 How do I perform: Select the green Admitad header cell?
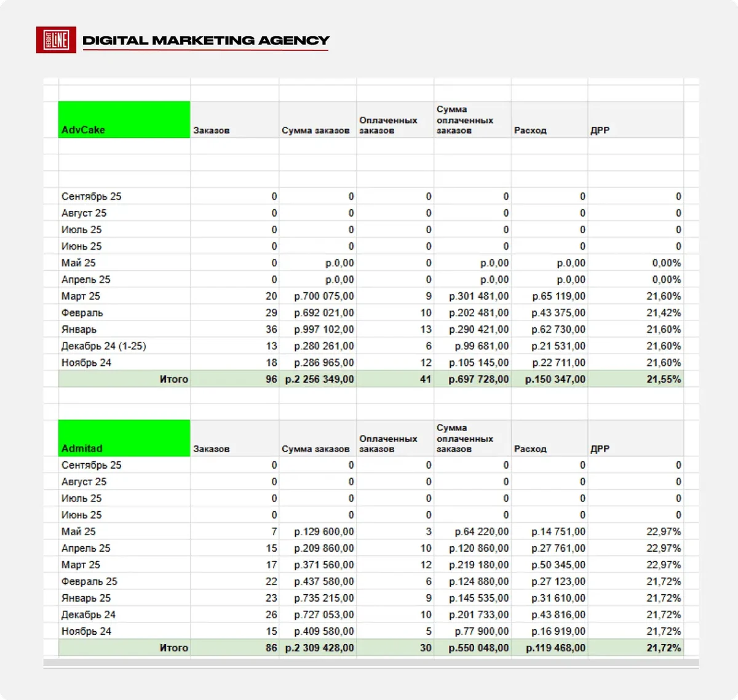pyautogui.click(x=124, y=438)
